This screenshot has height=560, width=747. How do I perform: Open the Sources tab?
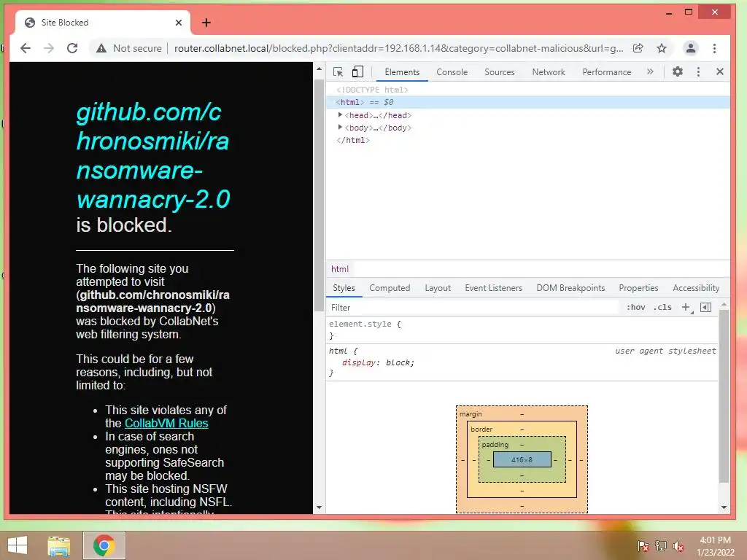click(499, 72)
